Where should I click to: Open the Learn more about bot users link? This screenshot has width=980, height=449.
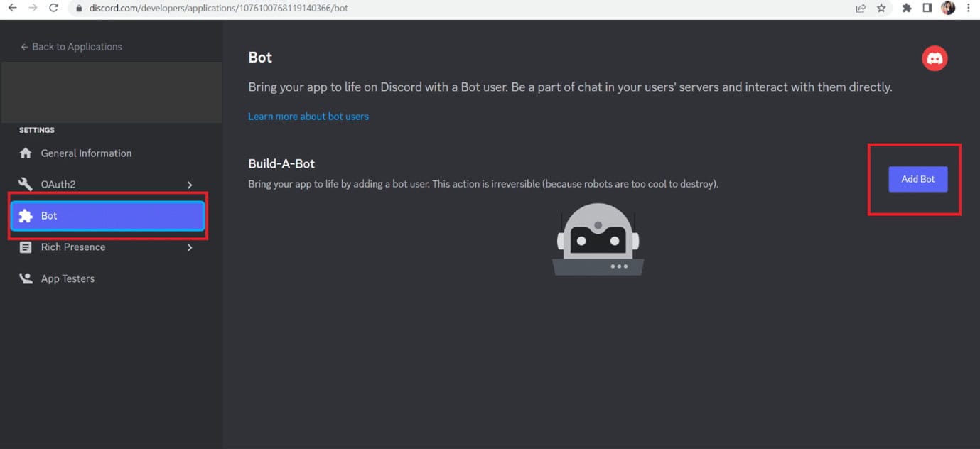coord(308,116)
